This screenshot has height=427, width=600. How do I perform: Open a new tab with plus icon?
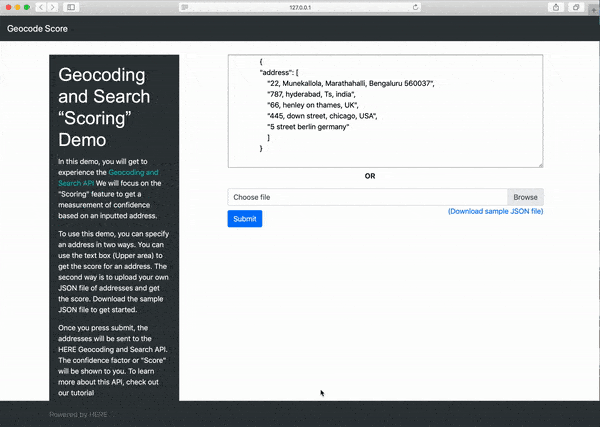pos(594,11)
